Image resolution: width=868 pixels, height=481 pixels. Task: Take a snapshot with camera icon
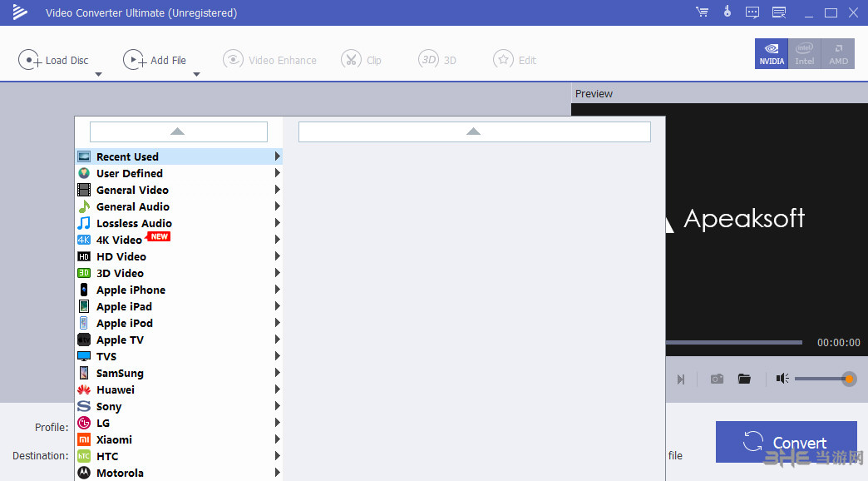click(717, 379)
